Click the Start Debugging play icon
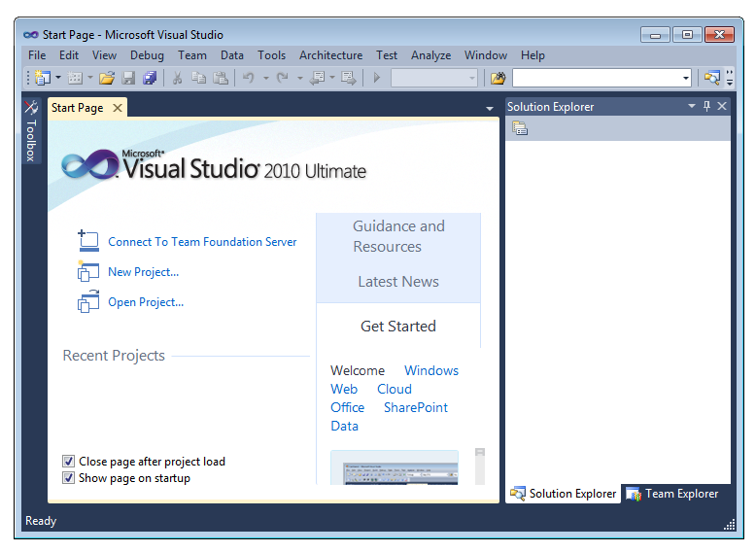 point(377,78)
